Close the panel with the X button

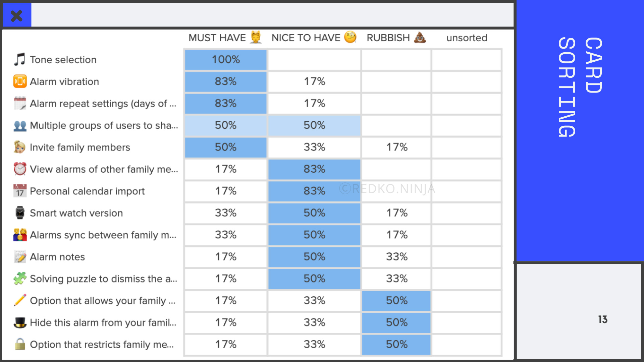[16, 15]
